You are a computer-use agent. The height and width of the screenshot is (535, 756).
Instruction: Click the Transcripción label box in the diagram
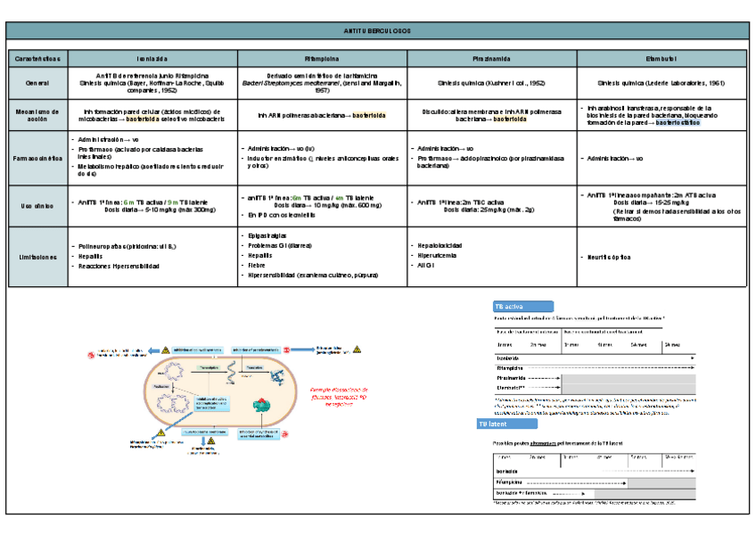[207, 366]
